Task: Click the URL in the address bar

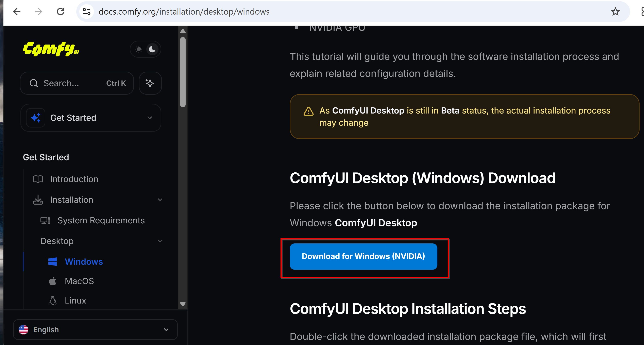Action: (184, 12)
